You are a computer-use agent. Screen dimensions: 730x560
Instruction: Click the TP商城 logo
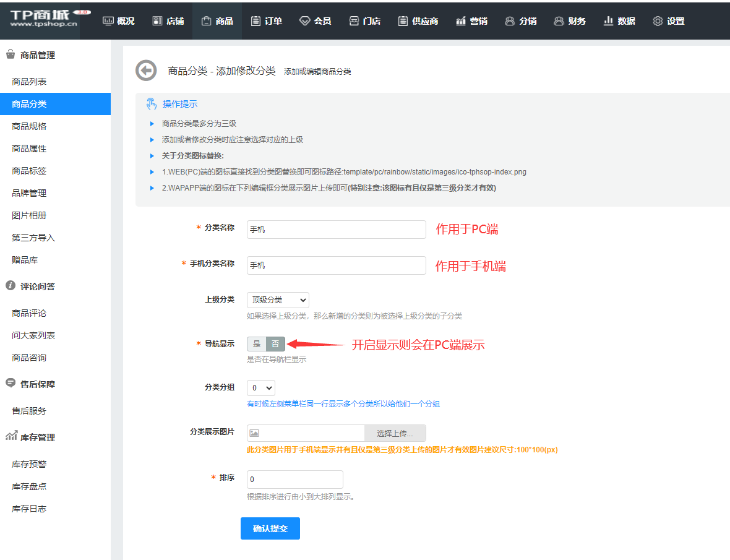point(45,20)
